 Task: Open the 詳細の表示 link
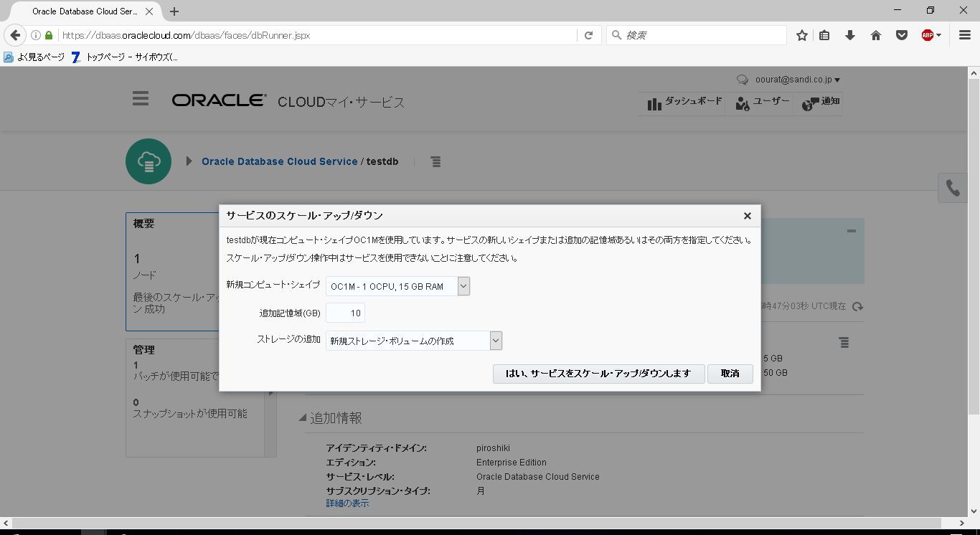pos(347,503)
